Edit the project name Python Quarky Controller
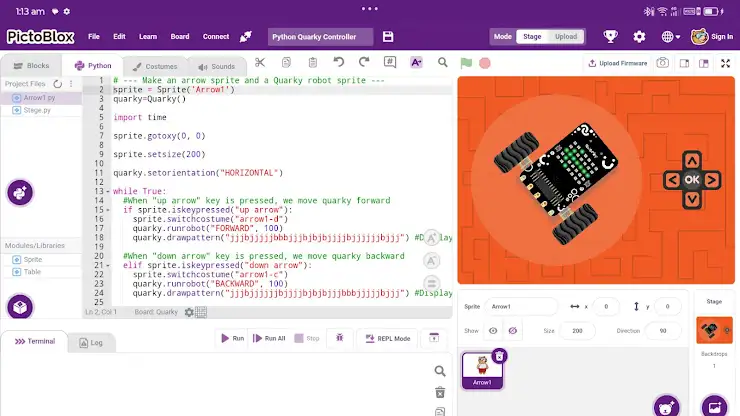Screen dimensions: 740x416 [320, 36]
